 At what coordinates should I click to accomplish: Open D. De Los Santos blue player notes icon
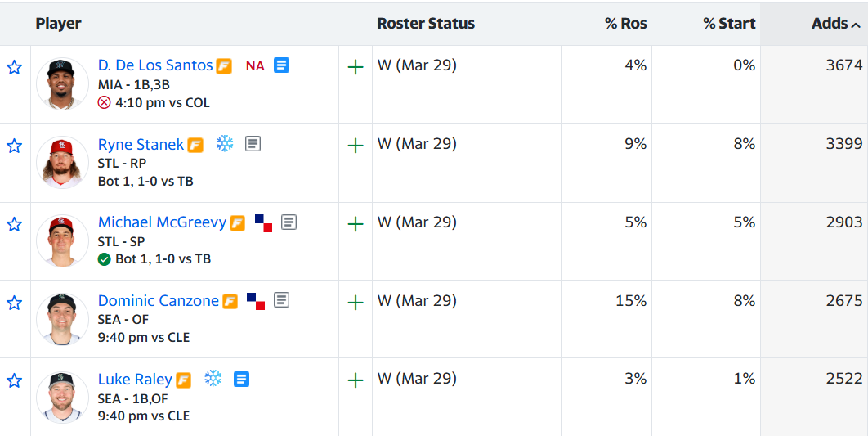pos(282,65)
